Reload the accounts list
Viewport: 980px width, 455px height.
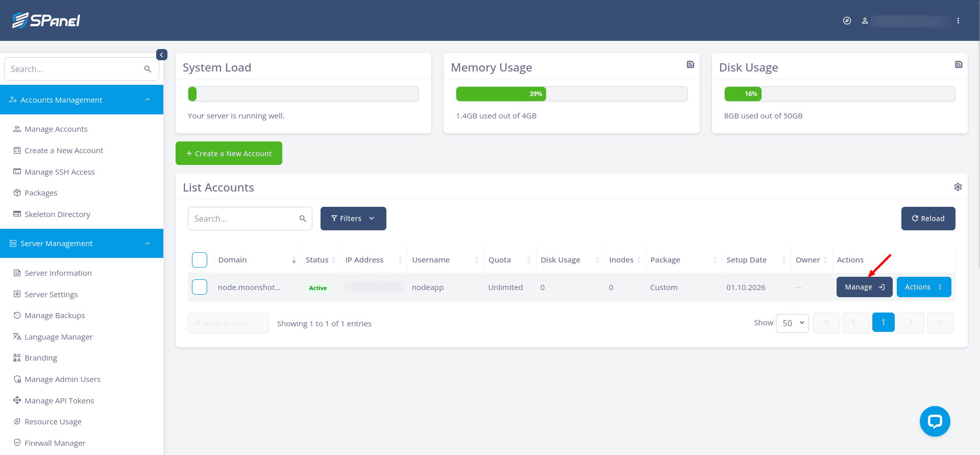point(928,219)
